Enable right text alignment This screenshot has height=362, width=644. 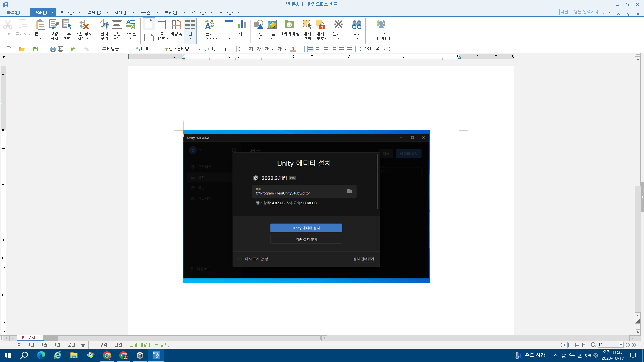[x=334, y=49]
